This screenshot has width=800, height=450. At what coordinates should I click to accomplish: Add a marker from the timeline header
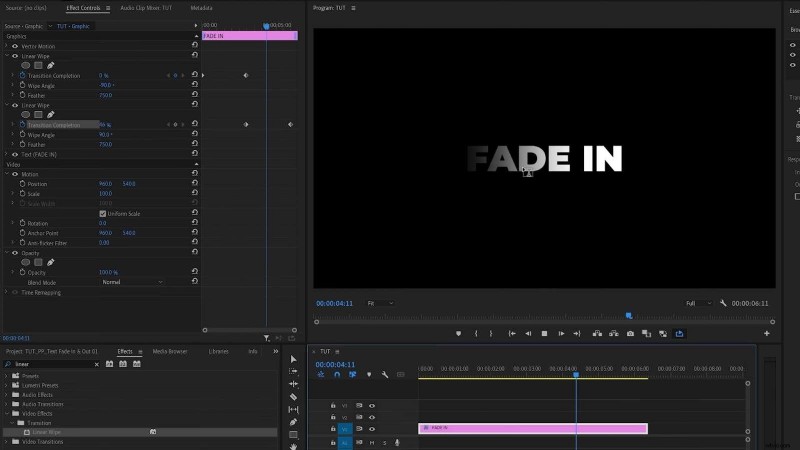[369, 374]
